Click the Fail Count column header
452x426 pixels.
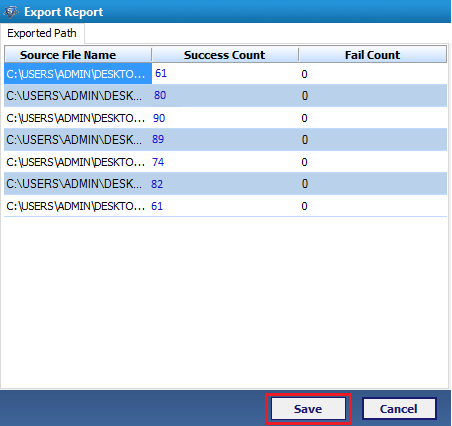(373, 55)
